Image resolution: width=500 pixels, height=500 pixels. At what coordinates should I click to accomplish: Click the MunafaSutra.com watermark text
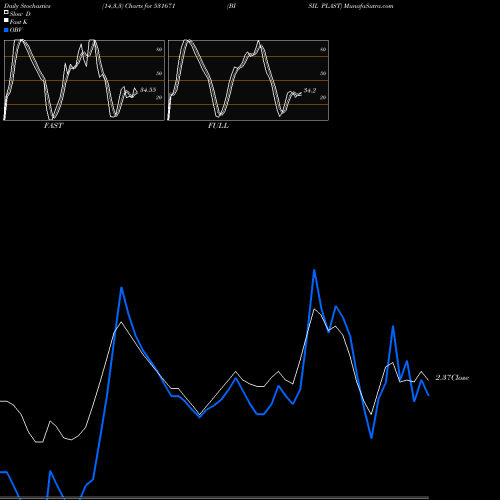pyautogui.click(x=368, y=6)
